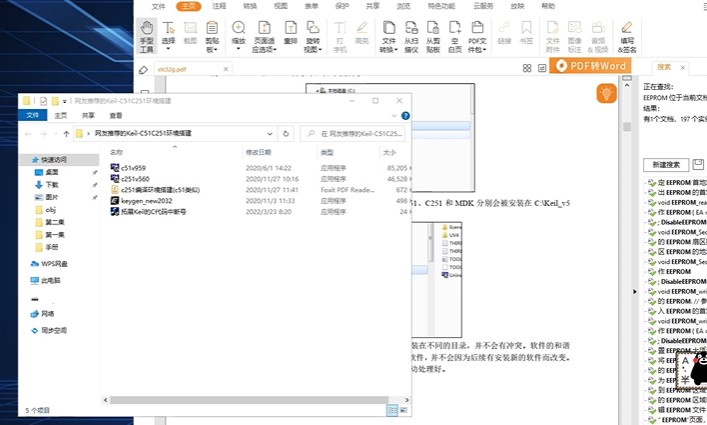Click the 文件附件 file attachment icon
This screenshot has width=707, height=425.
(553, 37)
